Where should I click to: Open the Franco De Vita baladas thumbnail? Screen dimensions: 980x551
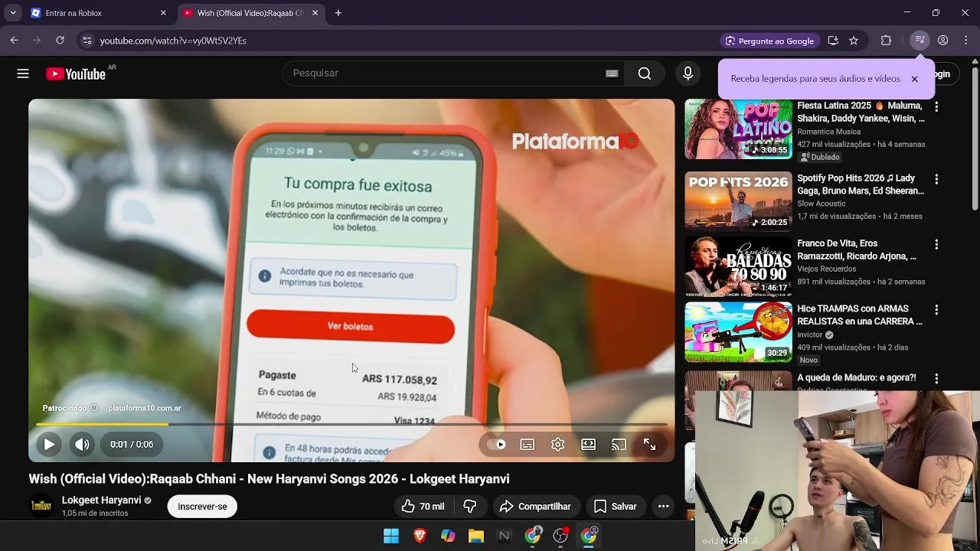(738, 266)
